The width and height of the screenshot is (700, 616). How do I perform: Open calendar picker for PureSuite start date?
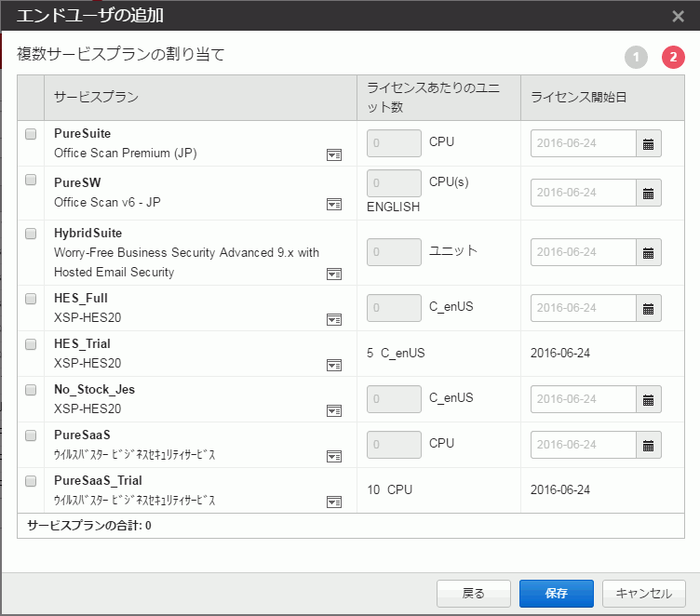click(x=649, y=144)
